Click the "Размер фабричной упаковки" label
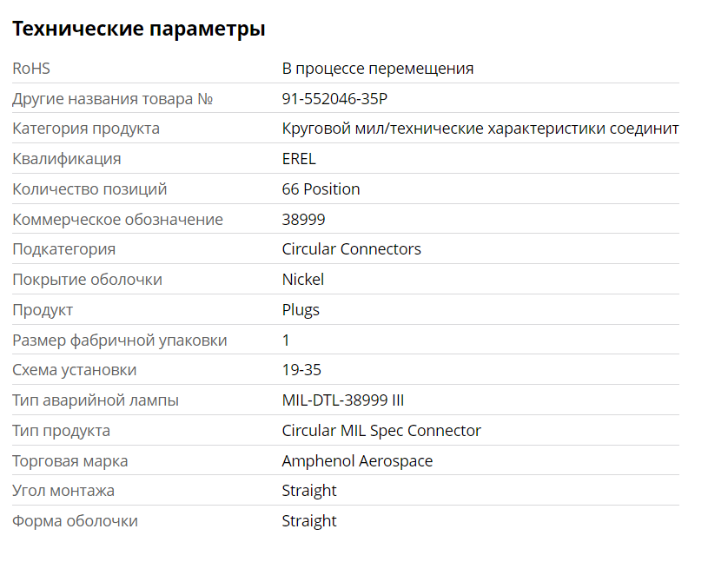 point(120,341)
